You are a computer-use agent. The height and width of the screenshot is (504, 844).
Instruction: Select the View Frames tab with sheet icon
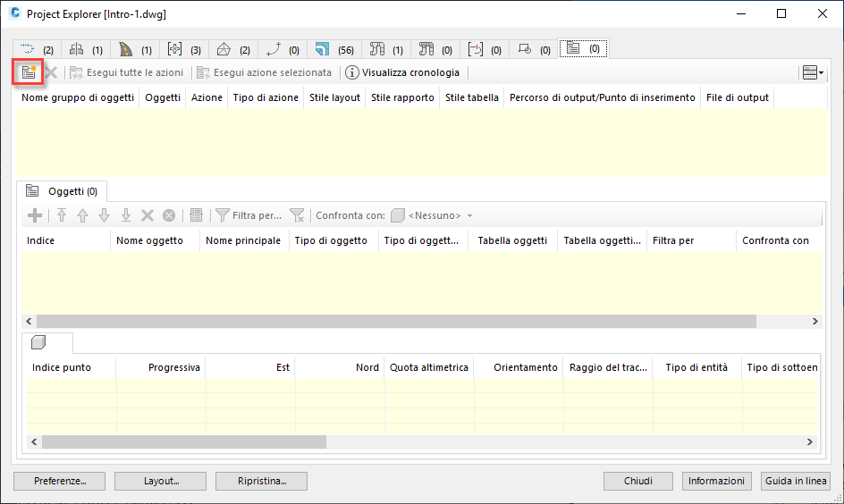[534, 49]
